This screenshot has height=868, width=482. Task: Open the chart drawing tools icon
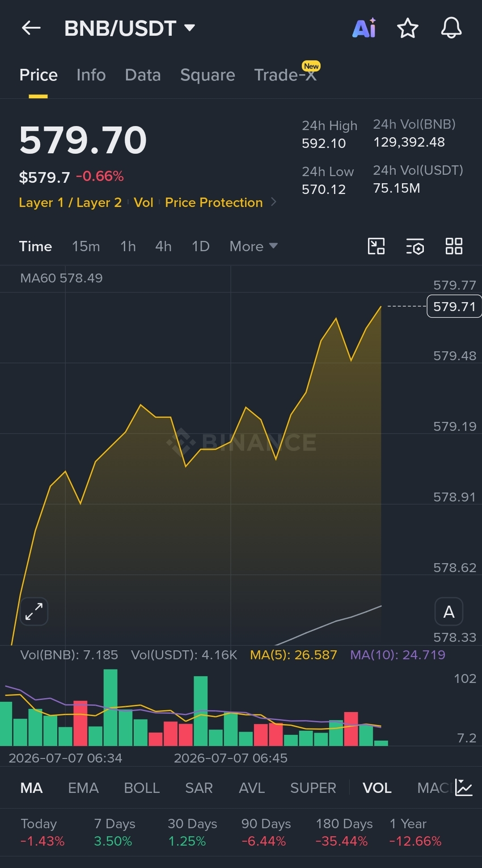click(376, 246)
